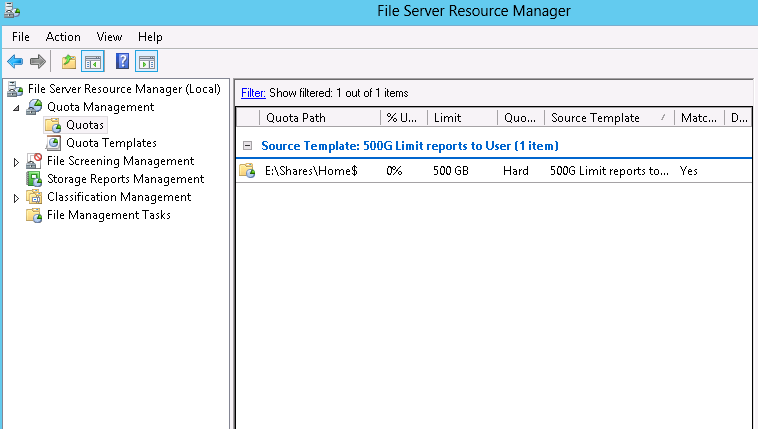This screenshot has height=429, width=758.
Task: Click the Back arrow toolbar icon
Action: (x=15, y=61)
